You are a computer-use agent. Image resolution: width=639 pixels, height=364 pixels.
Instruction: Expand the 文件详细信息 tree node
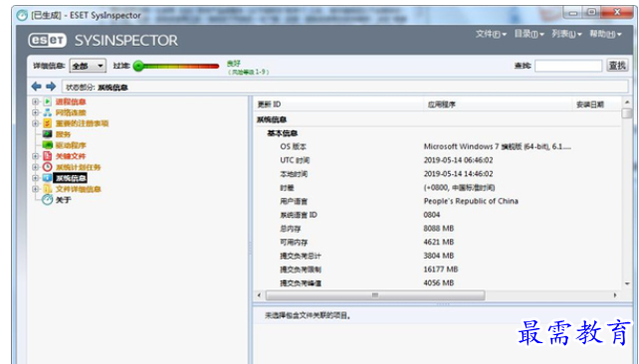coord(36,189)
